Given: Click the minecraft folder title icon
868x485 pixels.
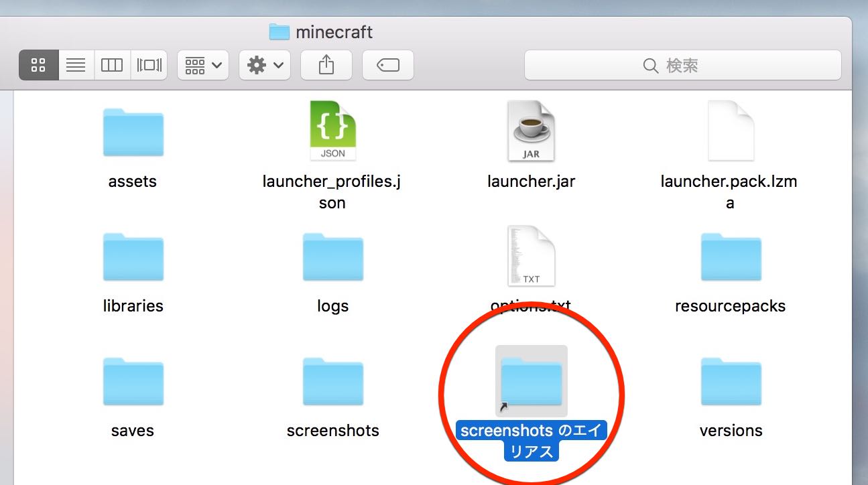Looking at the screenshot, I should pyautogui.click(x=279, y=31).
